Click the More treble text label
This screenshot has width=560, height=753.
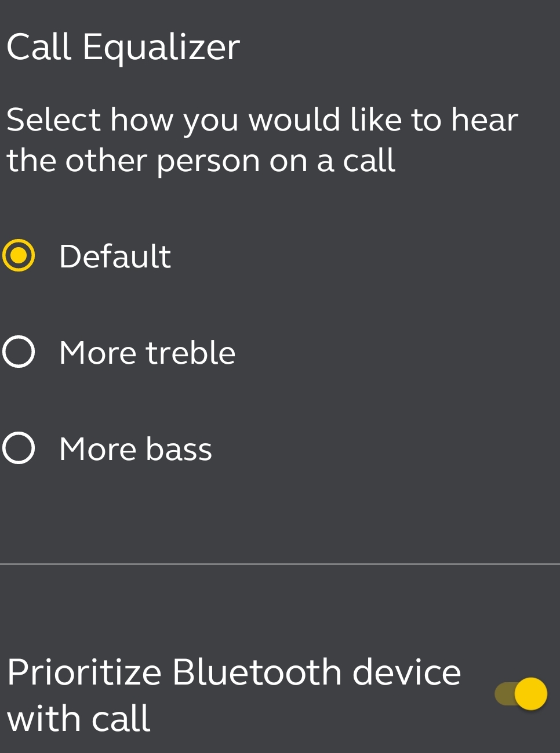[x=147, y=353]
